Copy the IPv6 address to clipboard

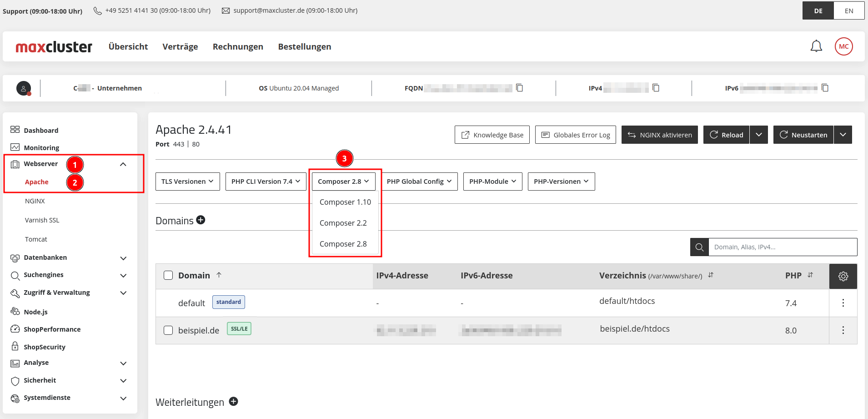825,88
